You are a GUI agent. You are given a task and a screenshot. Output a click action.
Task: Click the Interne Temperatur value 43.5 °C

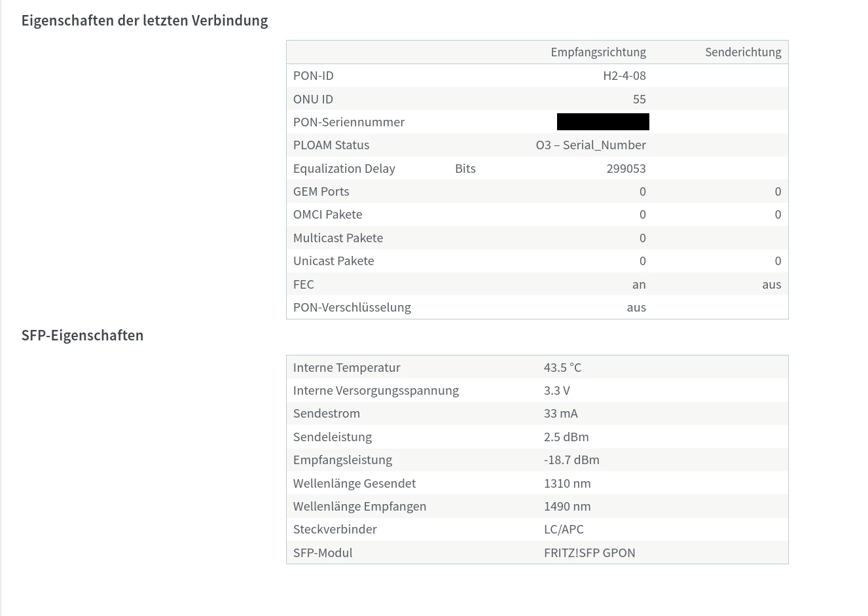[562, 368]
